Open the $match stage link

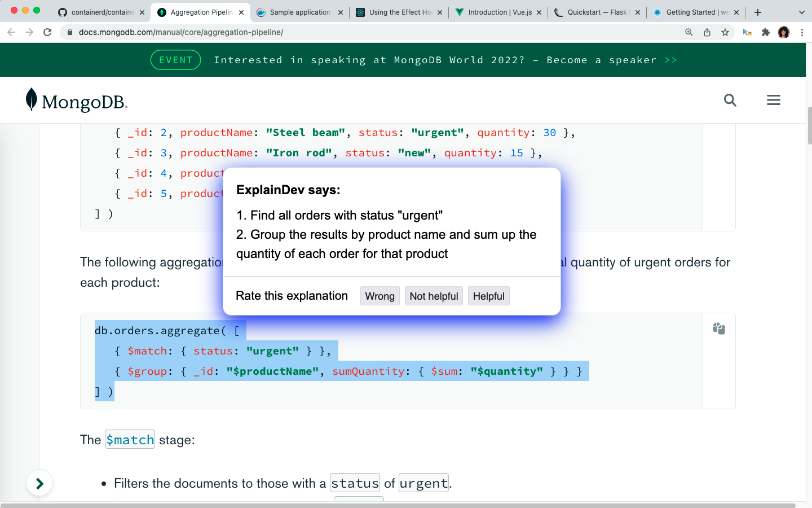(x=130, y=440)
